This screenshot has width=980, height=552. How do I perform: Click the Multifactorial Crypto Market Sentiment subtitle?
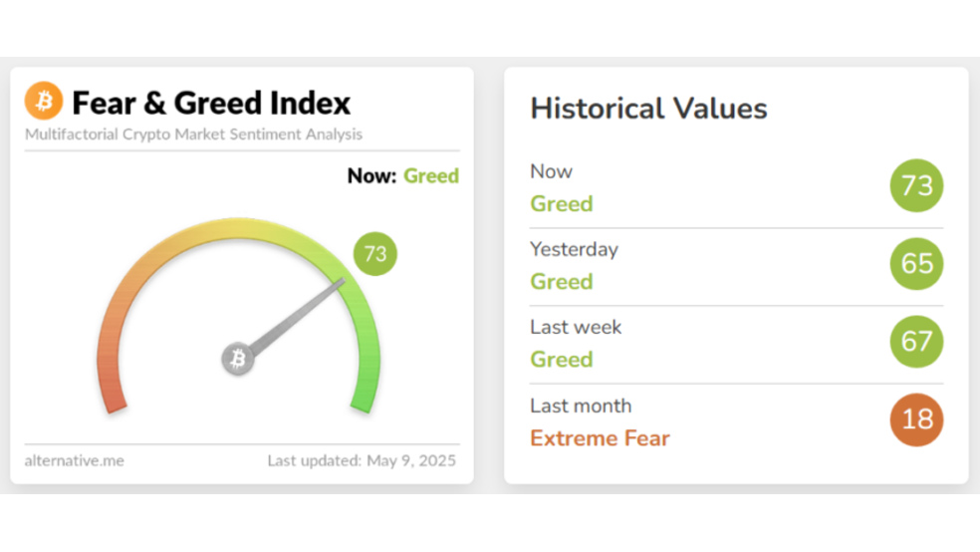[x=194, y=135]
